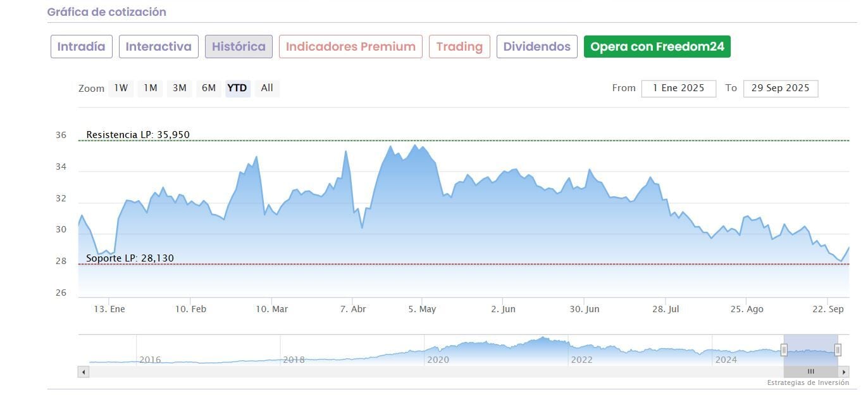Click the left range handle in navigator

tap(784, 350)
